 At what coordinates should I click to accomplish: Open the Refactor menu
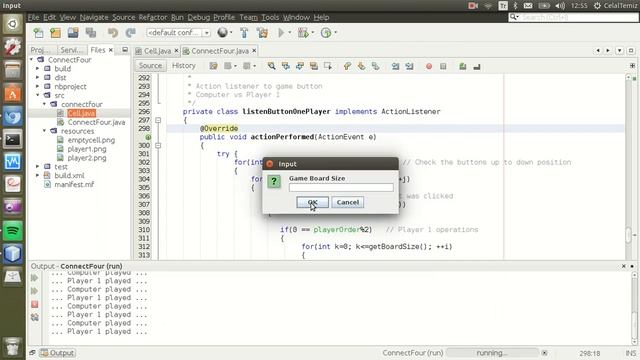153,17
